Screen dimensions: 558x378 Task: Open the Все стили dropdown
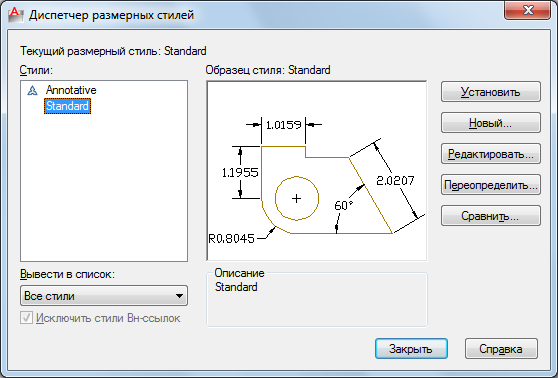click(x=104, y=296)
